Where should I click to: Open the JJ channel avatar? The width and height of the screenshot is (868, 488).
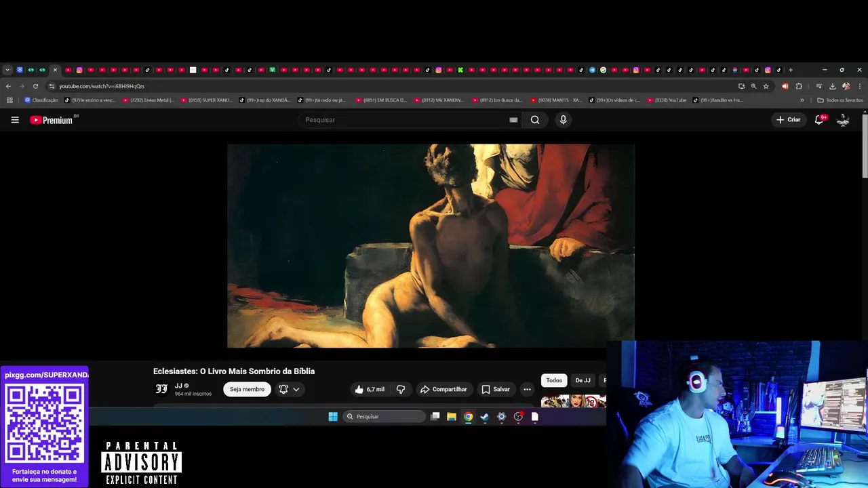(161, 389)
